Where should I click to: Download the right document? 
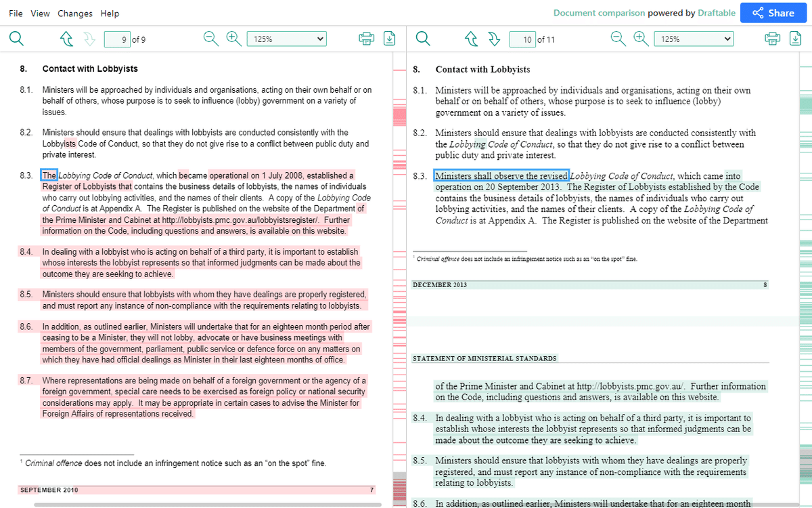(x=796, y=39)
